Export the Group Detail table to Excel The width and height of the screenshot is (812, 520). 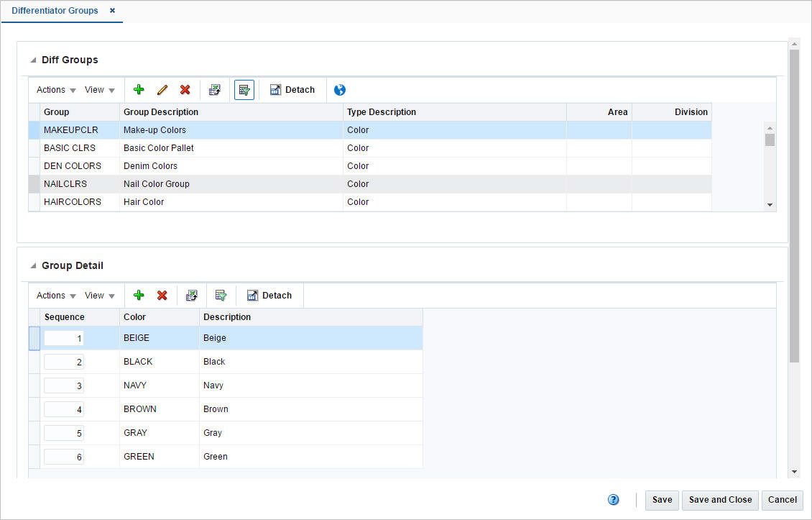(191, 295)
